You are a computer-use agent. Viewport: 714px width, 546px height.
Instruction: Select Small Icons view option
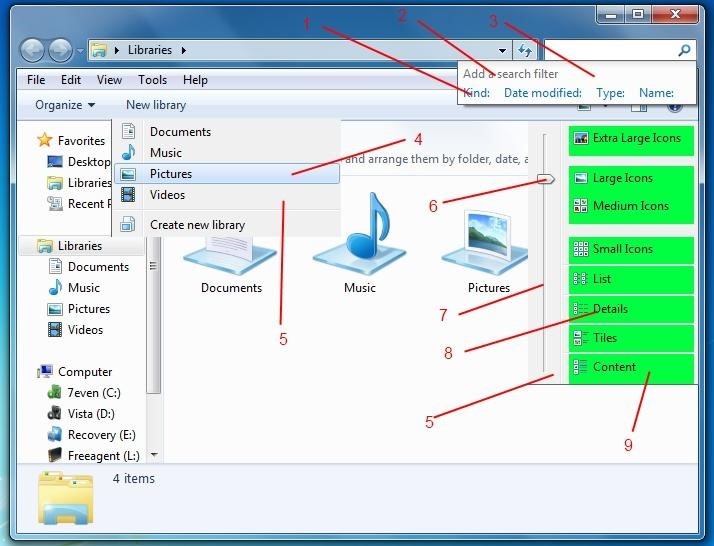622,250
